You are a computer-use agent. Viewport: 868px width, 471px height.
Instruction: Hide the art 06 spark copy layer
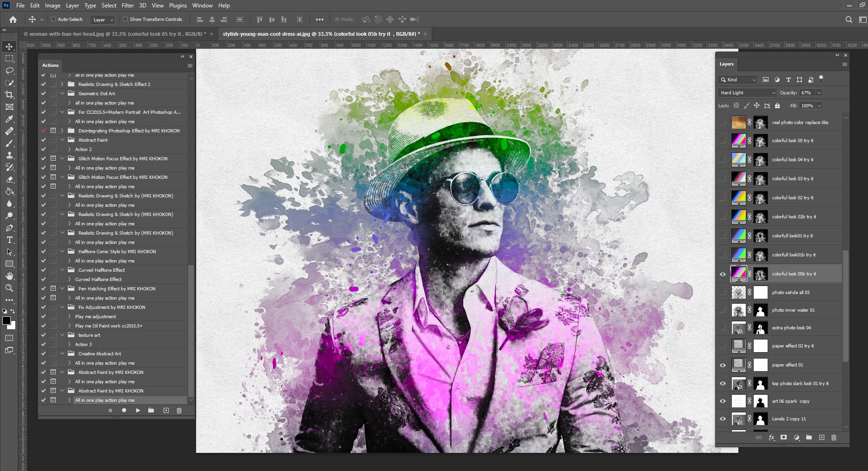pyautogui.click(x=723, y=401)
